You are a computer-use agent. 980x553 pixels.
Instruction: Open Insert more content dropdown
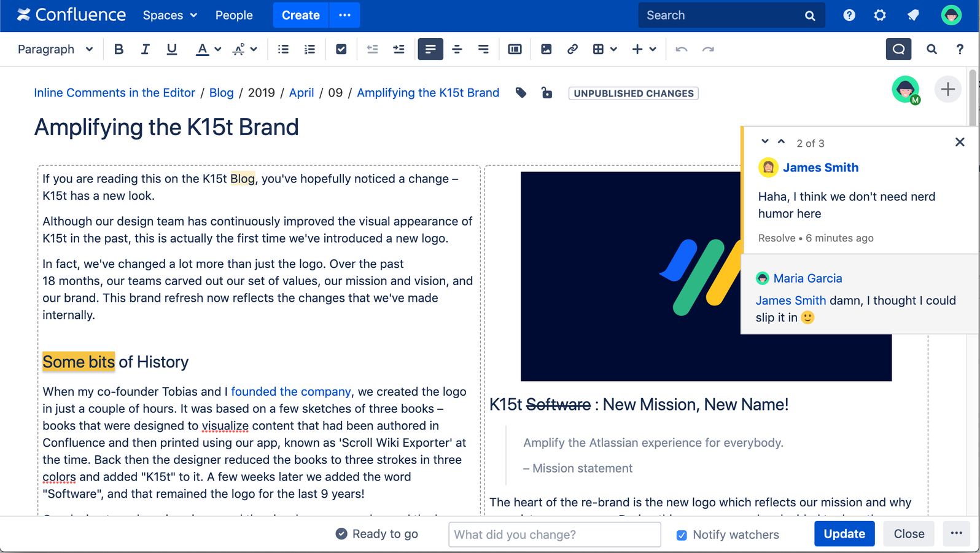(644, 49)
